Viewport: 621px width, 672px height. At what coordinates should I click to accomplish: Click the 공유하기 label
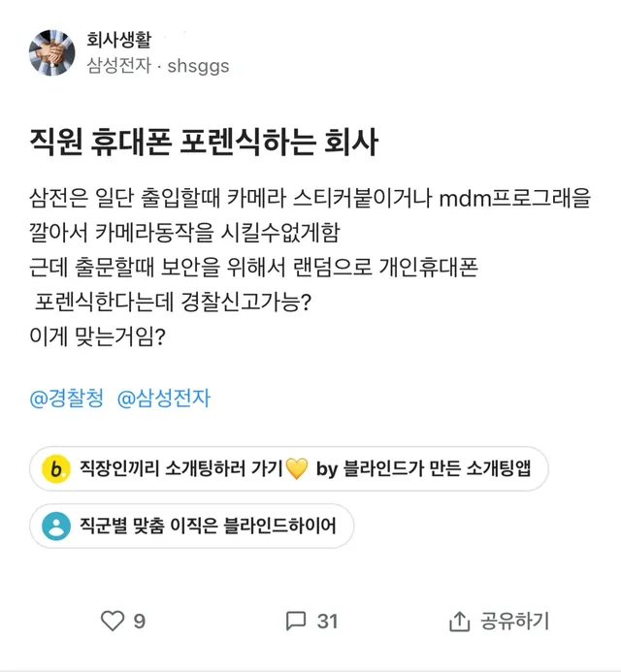(x=514, y=621)
